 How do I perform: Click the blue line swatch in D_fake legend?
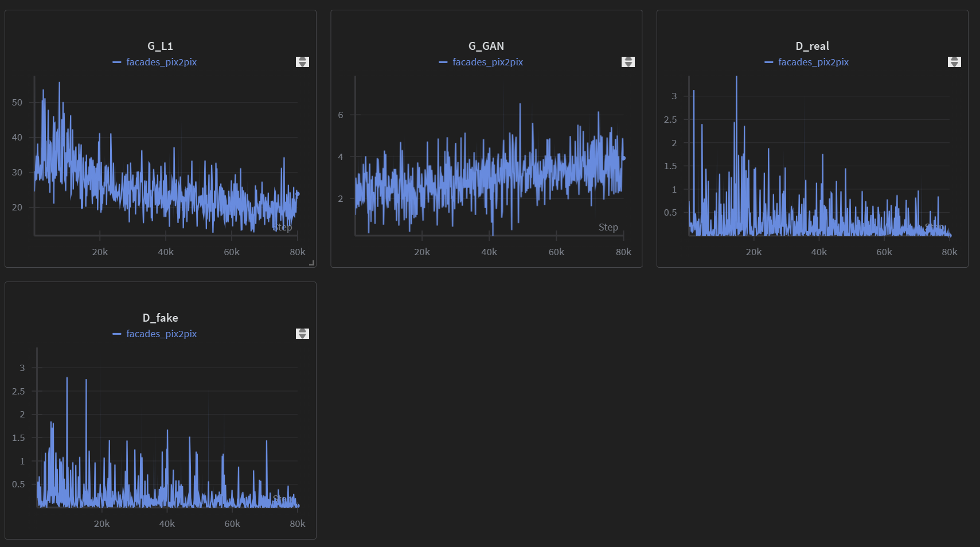coord(117,334)
